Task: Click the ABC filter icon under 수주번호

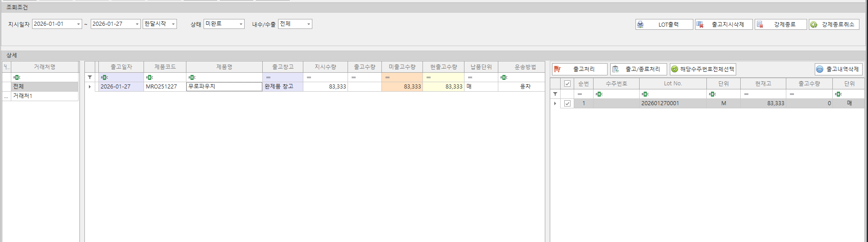Action: pyautogui.click(x=599, y=94)
